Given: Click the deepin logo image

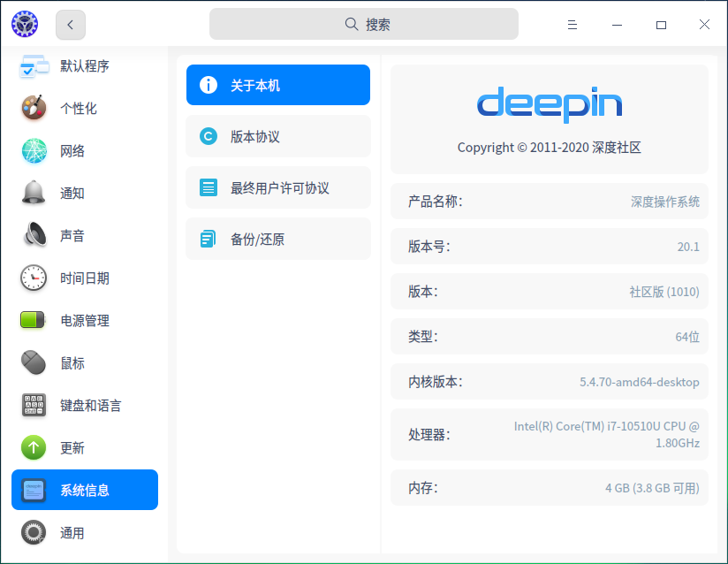Looking at the screenshot, I should [550, 104].
